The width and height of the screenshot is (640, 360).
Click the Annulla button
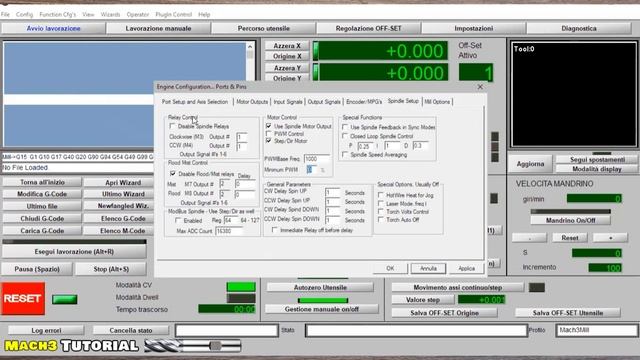[428, 268]
